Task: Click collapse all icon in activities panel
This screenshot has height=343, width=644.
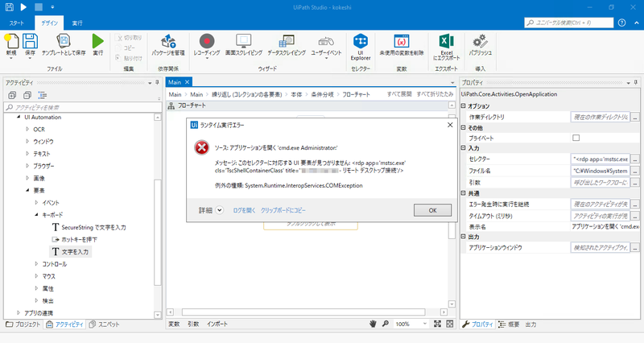Action: [27, 95]
